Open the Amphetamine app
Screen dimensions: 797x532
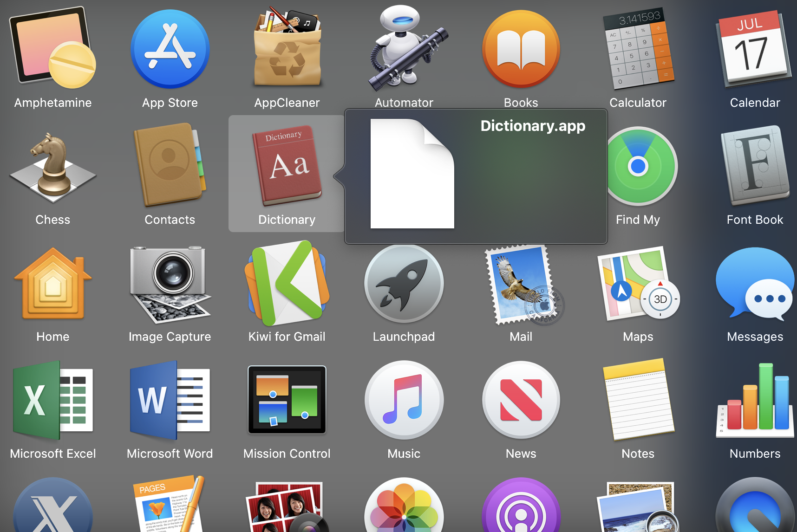click(53, 48)
